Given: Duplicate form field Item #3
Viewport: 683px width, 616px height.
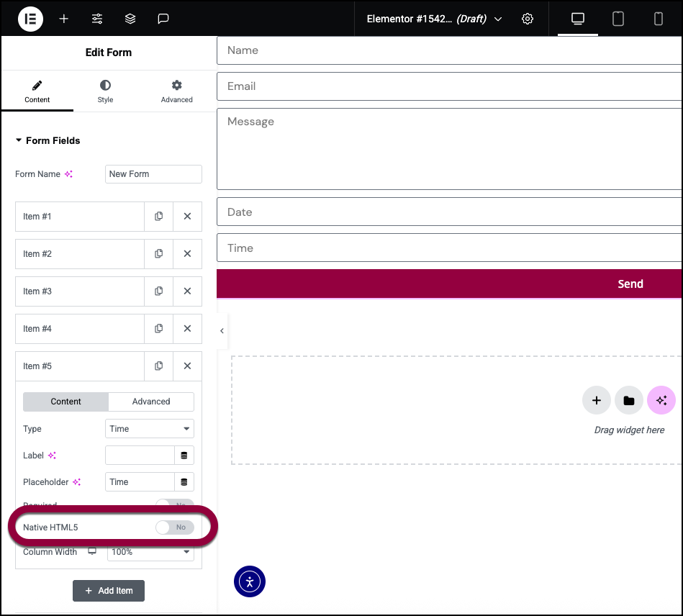Looking at the screenshot, I should point(158,291).
